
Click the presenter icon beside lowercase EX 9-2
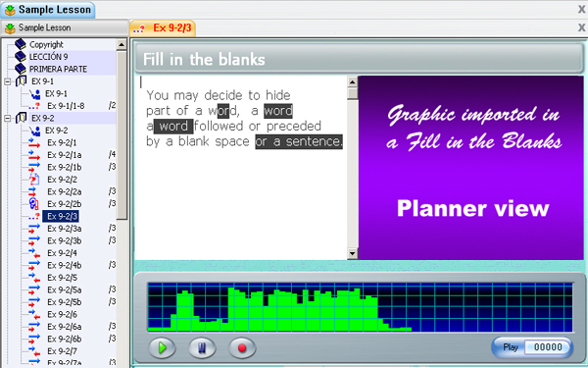tap(34, 131)
